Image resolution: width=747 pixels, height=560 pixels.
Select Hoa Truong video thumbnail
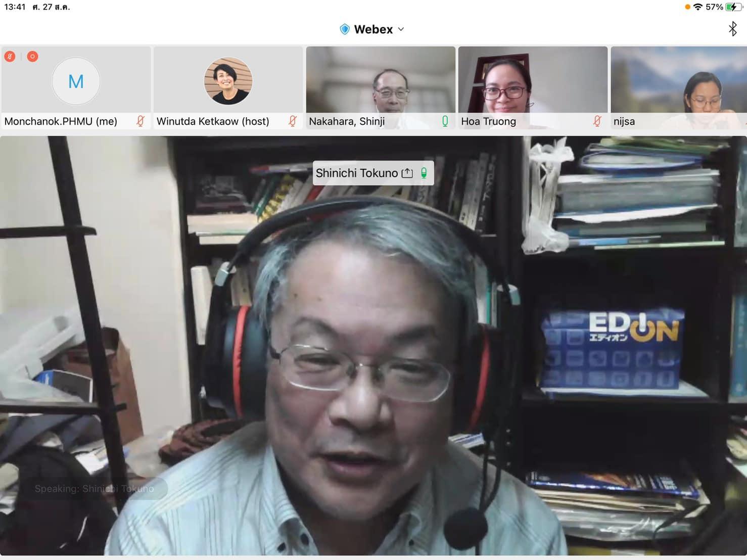point(533,87)
